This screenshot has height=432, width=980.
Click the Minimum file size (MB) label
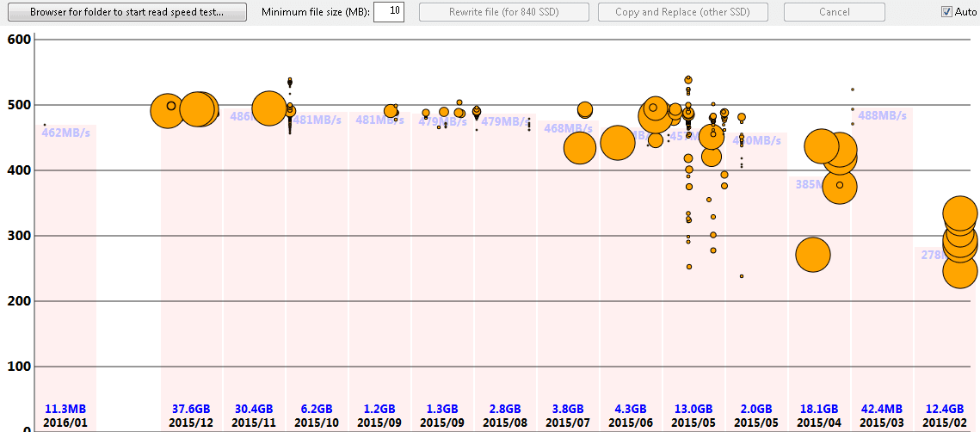pyautogui.click(x=316, y=12)
